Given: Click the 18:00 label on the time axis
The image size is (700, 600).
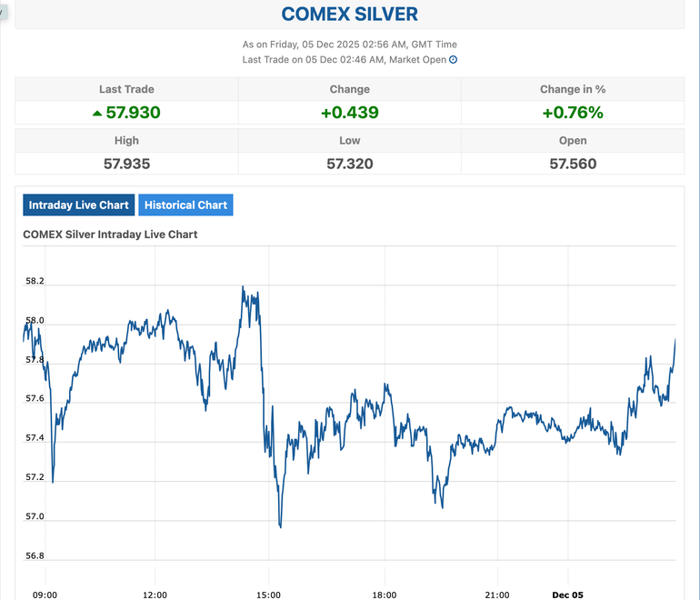Looking at the screenshot, I should [x=385, y=595].
